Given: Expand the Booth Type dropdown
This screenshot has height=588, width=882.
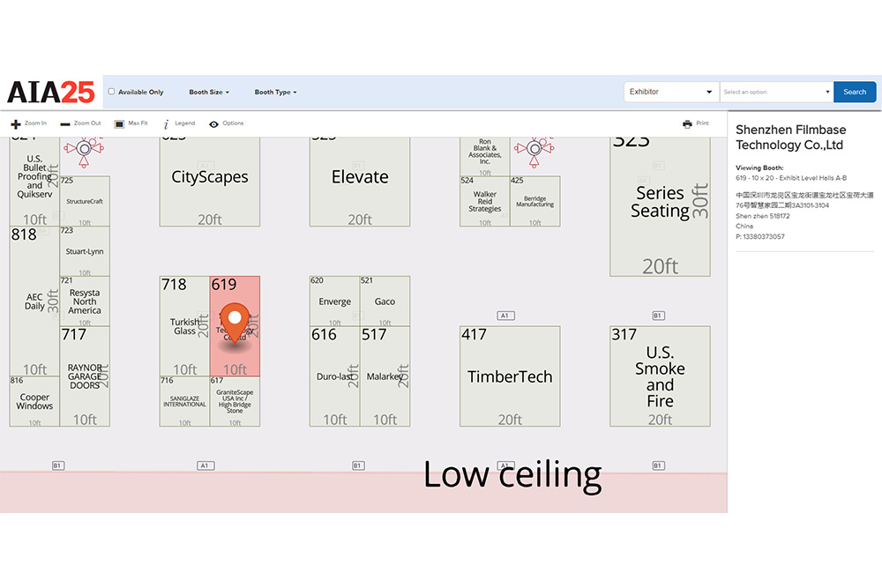Looking at the screenshot, I should 275,93.
